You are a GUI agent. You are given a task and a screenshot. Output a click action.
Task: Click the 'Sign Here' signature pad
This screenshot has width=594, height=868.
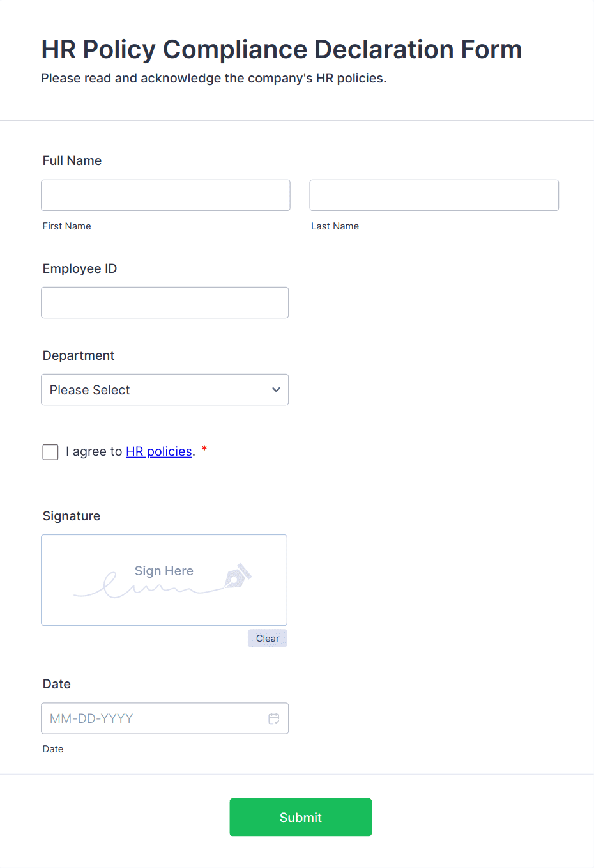pos(164,580)
